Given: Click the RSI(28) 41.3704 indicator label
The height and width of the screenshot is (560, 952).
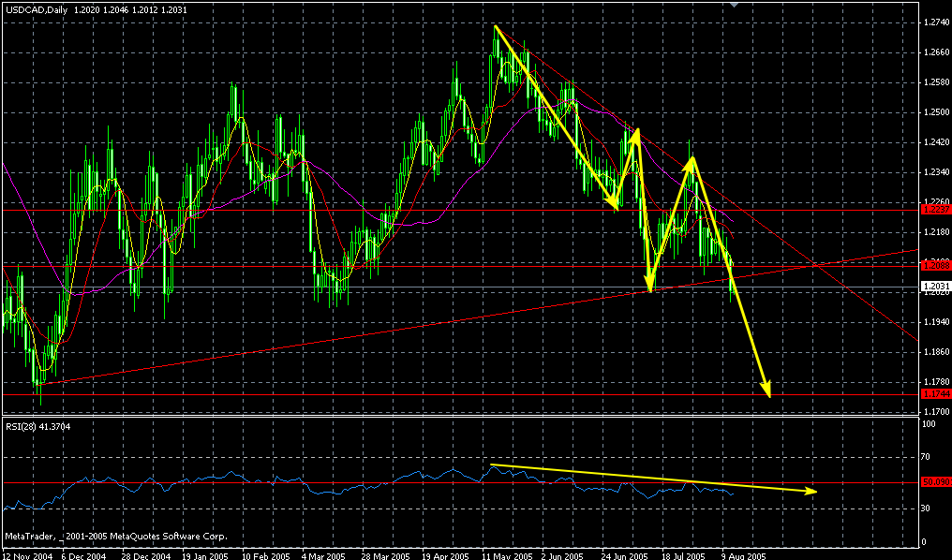Looking at the screenshot, I should point(37,426).
